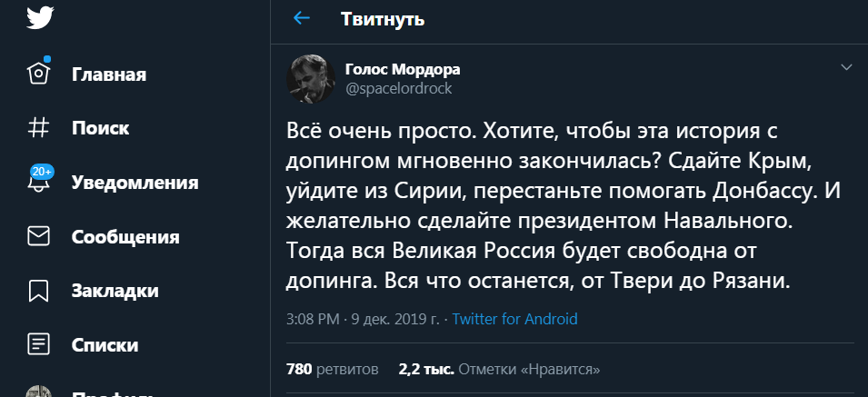
Task: Open the Поиск menu item
Action: tap(101, 129)
